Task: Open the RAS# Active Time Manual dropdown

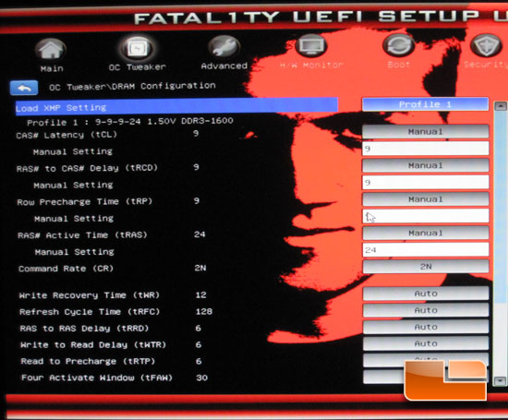Action: pos(426,233)
